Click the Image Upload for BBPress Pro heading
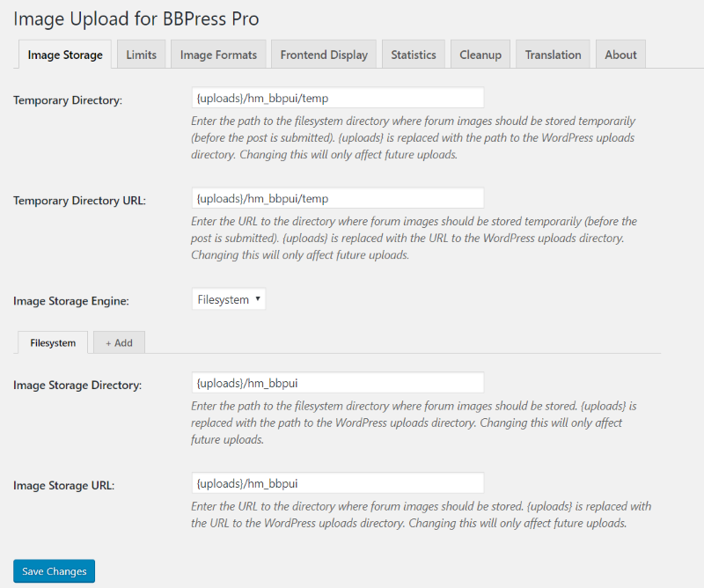This screenshot has height=588, width=704. coord(136,18)
